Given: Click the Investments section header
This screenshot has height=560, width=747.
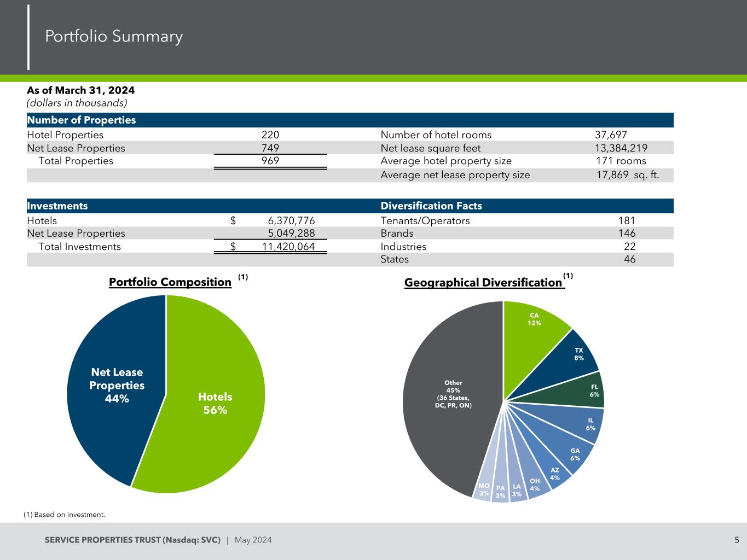Looking at the screenshot, I should click(x=57, y=206).
